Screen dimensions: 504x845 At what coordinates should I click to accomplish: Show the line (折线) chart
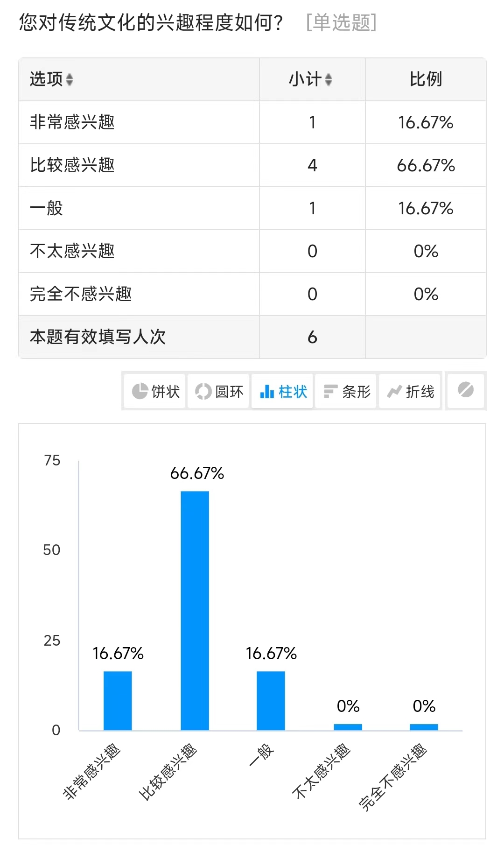[x=410, y=391]
